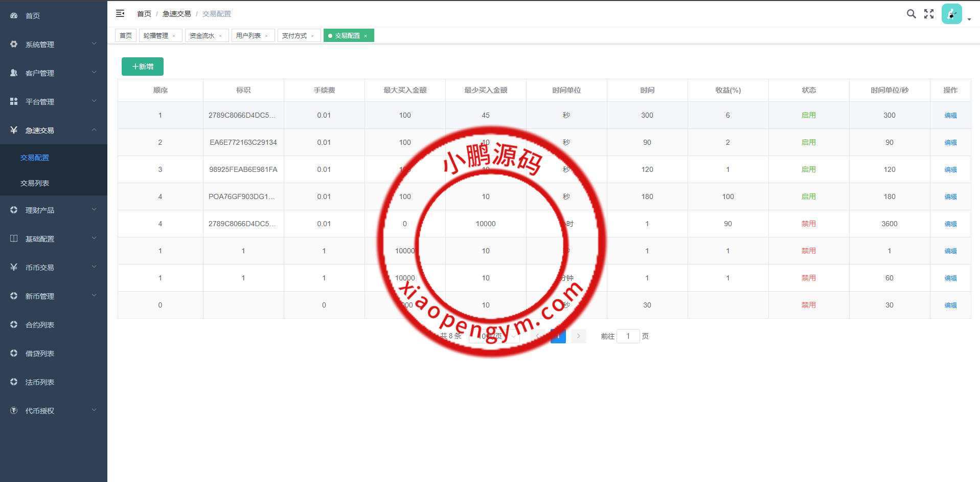Viewport: 980px width, 482px height.
Task: Open 交易列表 in the sidebar
Action: (x=35, y=183)
